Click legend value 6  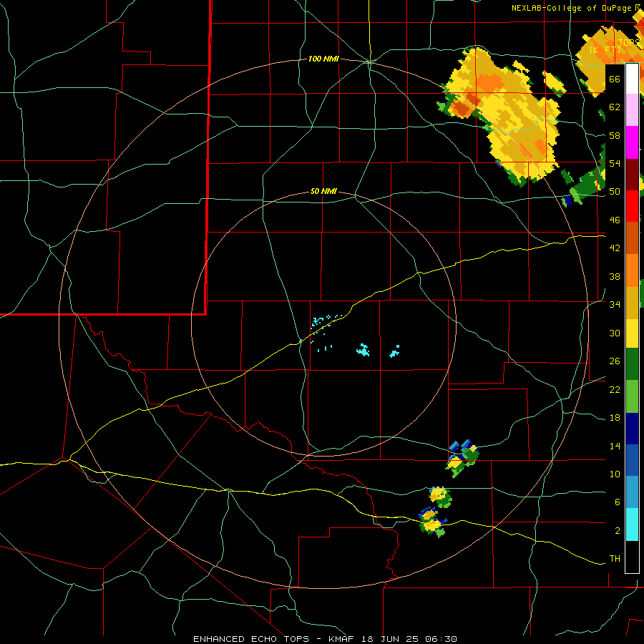tap(617, 502)
